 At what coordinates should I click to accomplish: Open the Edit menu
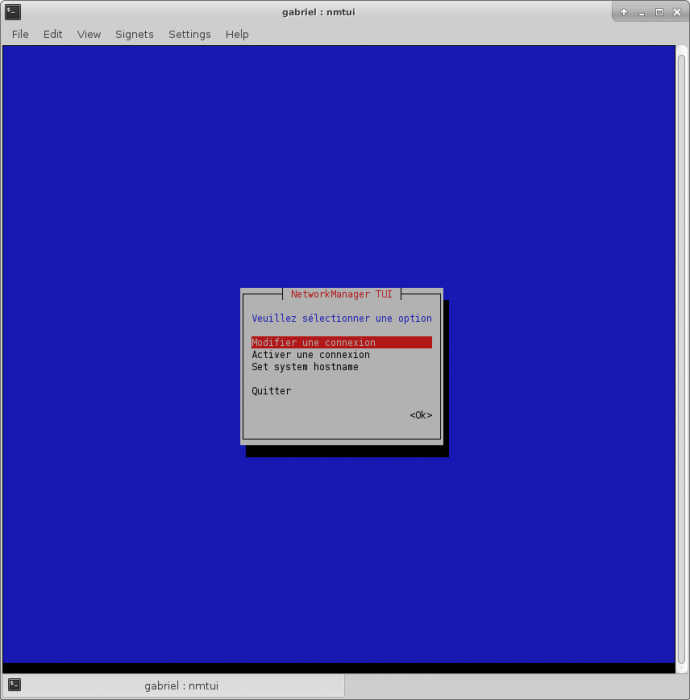pyautogui.click(x=52, y=34)
